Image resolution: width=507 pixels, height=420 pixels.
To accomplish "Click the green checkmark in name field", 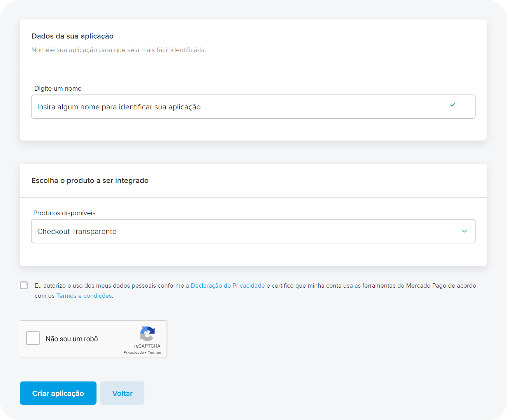I will point(453,105).
